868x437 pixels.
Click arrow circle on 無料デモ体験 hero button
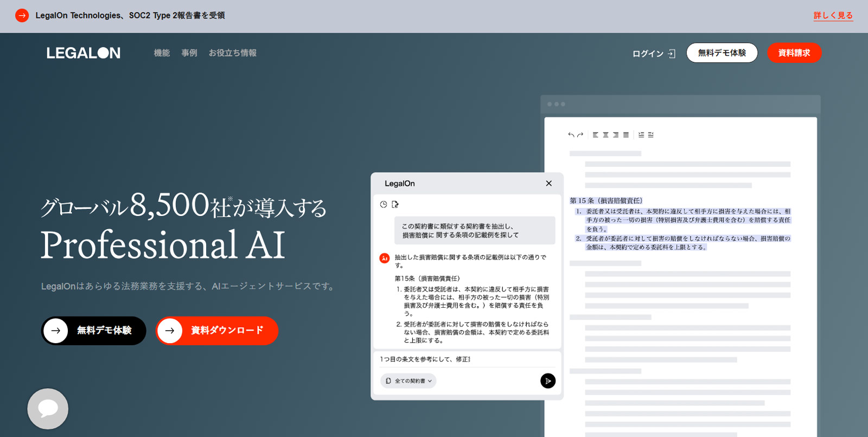(56, 331)
